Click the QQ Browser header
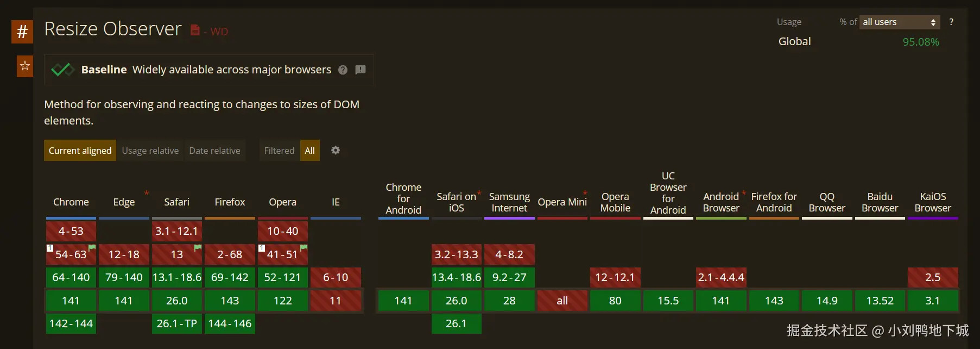Screen dimensions: 980x349 tap(827, 202)
